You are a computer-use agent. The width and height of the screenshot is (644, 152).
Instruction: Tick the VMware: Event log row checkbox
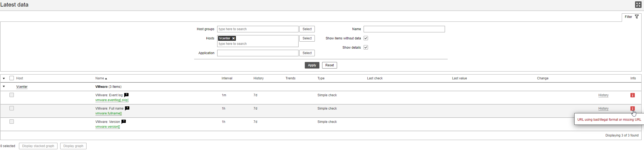pos(12,95)
